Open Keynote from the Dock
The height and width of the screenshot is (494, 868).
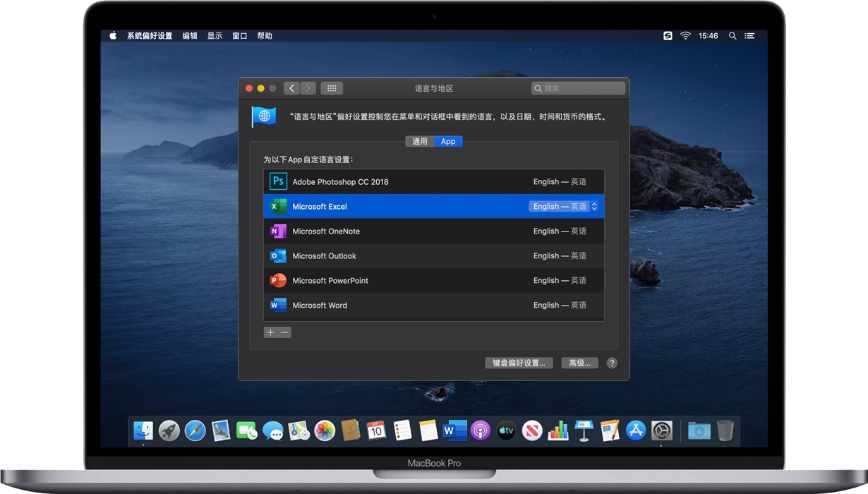tap(583, 430)
